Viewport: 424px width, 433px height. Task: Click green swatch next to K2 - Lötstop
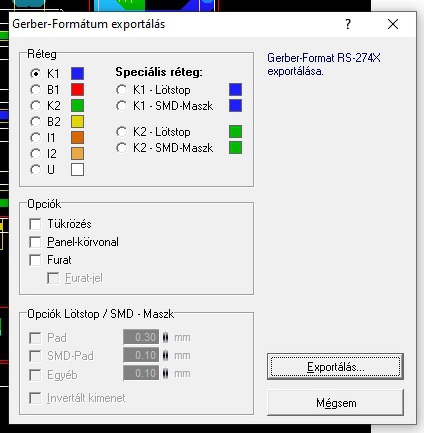tap(235, 132)
